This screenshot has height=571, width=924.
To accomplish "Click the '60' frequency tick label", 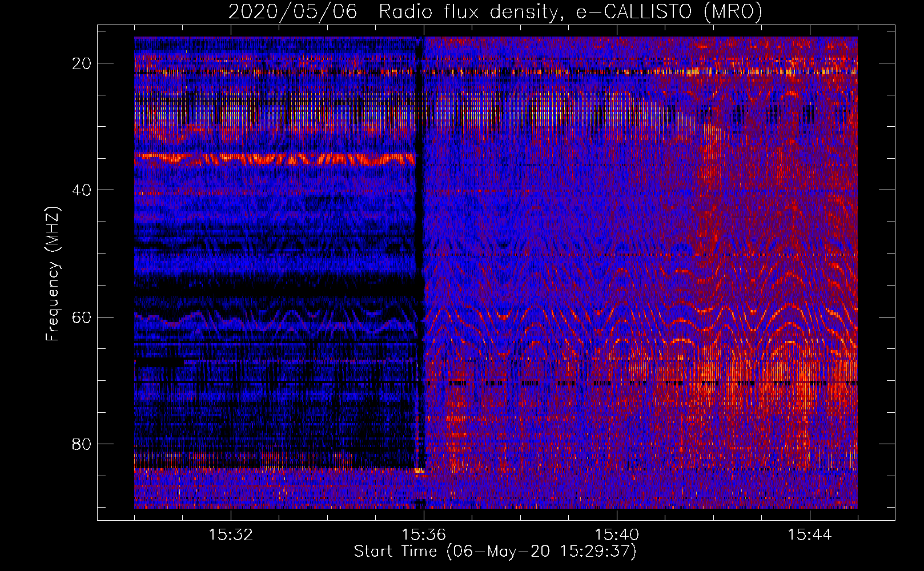I will (82, 317).
